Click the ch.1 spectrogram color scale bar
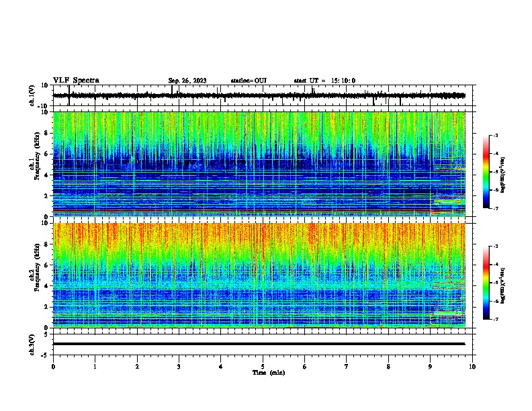Image resolution: width=532 pixels, height=411 pixels. [x=486, y=172]
